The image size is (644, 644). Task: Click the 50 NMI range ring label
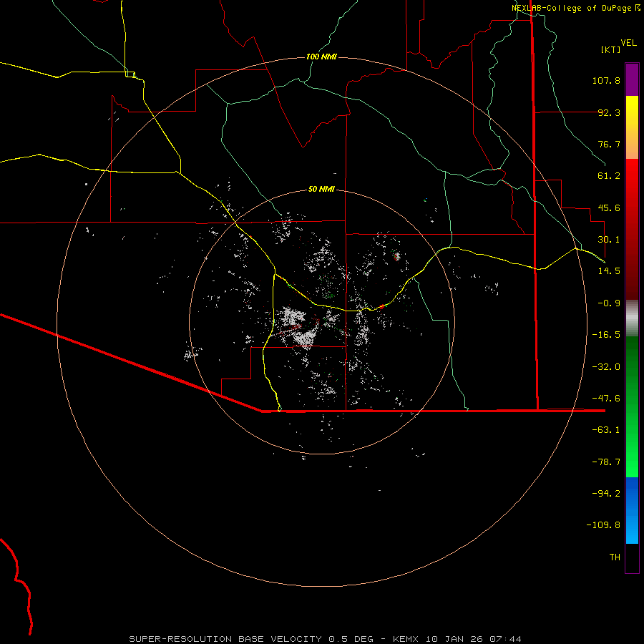click(x=321, y=189)
